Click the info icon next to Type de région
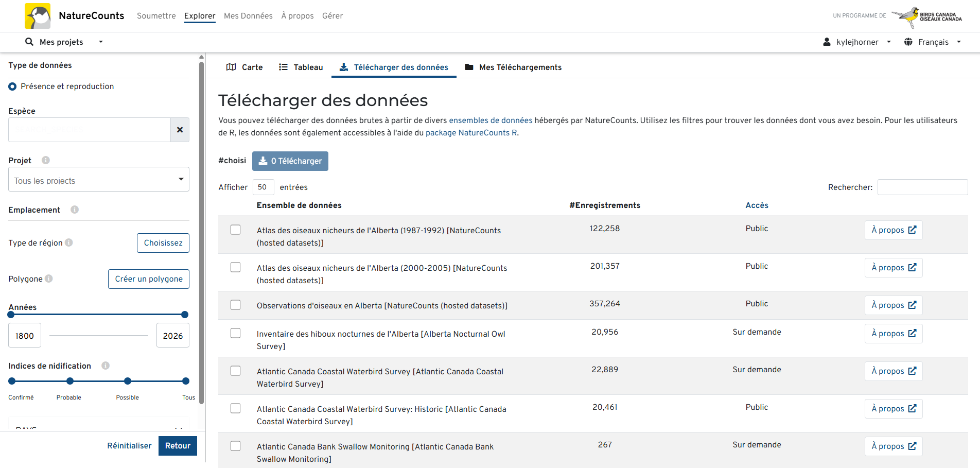980x468 pixels. click(x=69, y=242)
